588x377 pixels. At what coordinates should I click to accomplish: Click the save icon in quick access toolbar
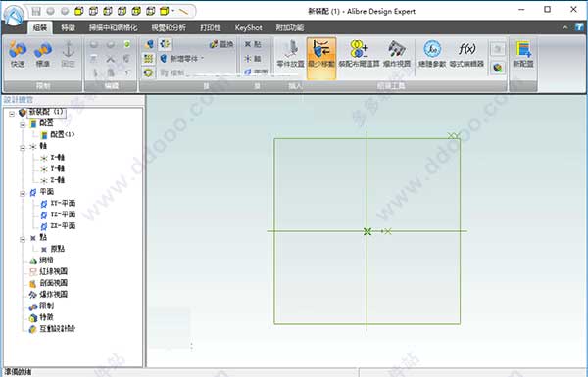[36, 11]
